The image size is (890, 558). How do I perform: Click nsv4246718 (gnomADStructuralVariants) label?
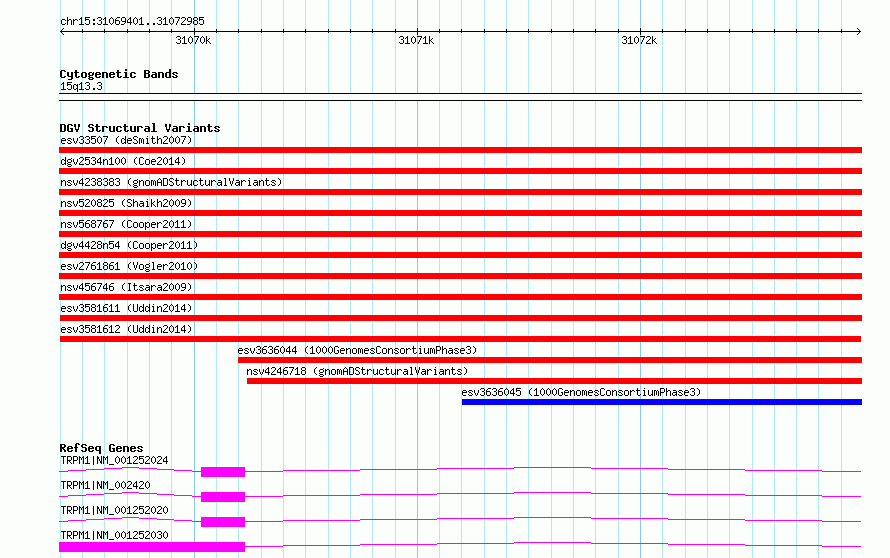click(357, 371)
